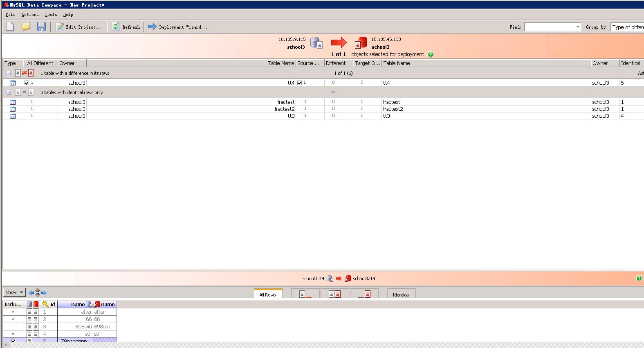Switch to the target-only rows tab
Screen dimensions: 644x348
click(x=364, y=294)
